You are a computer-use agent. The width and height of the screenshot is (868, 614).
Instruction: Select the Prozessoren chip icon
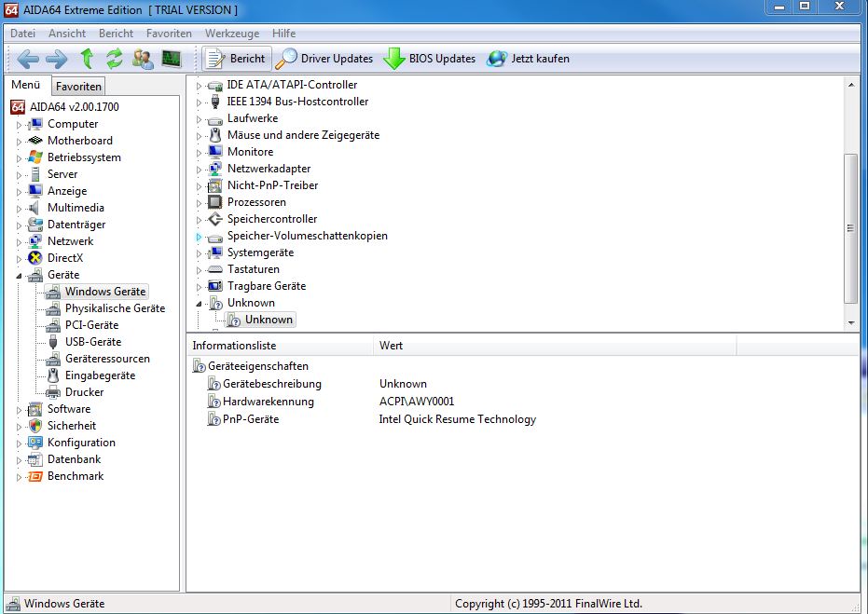pyautogui.click(x=214, y=202)
